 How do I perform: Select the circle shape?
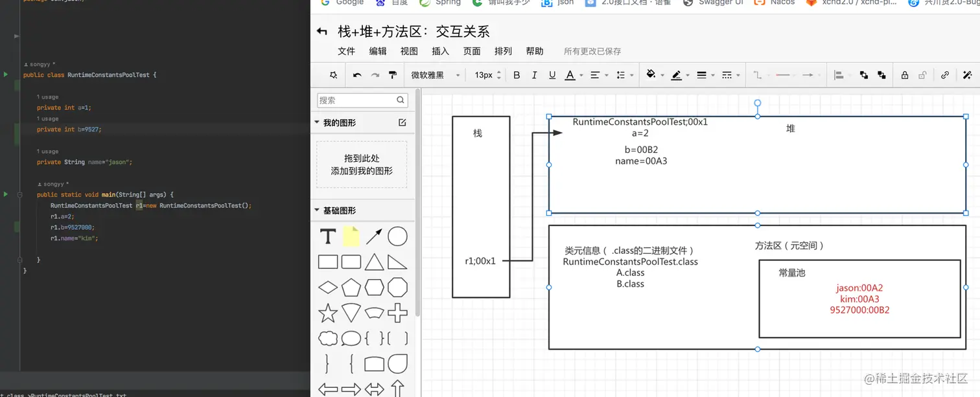coord(397,236)
